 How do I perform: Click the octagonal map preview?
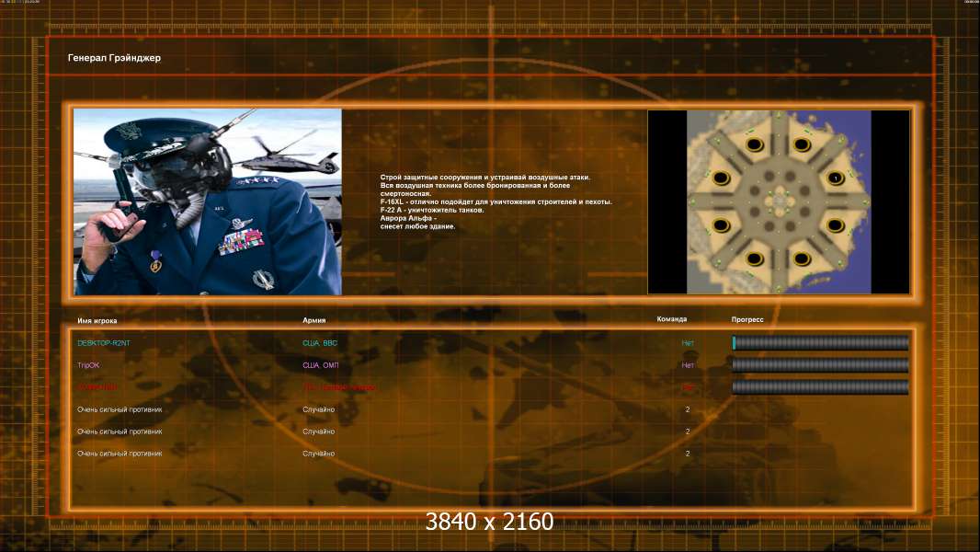coord(779,201)
